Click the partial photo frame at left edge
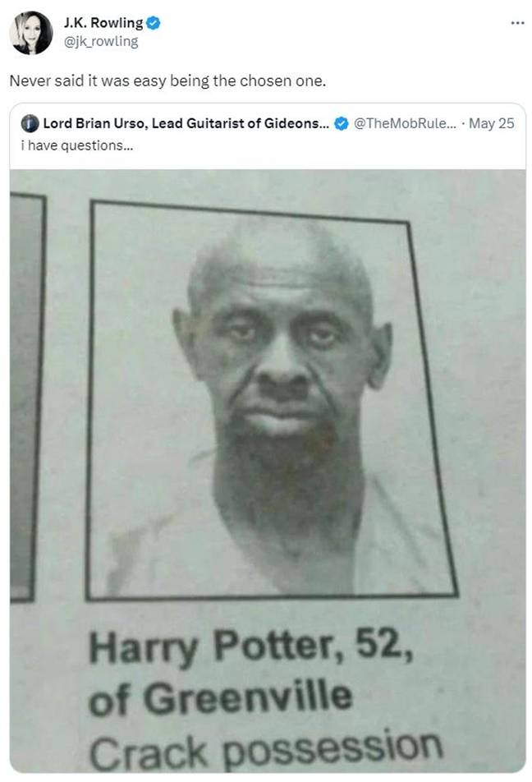Viewport: 532px width, 782px height. 26,398
